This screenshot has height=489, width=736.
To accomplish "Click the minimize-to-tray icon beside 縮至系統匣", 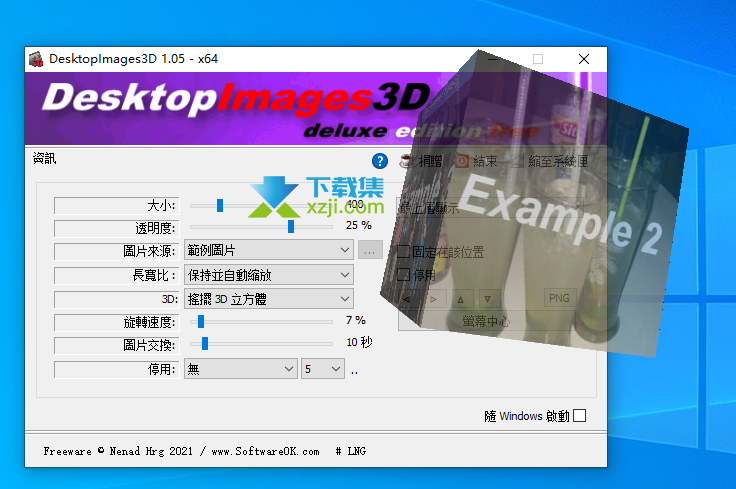I will click(517, 161).
